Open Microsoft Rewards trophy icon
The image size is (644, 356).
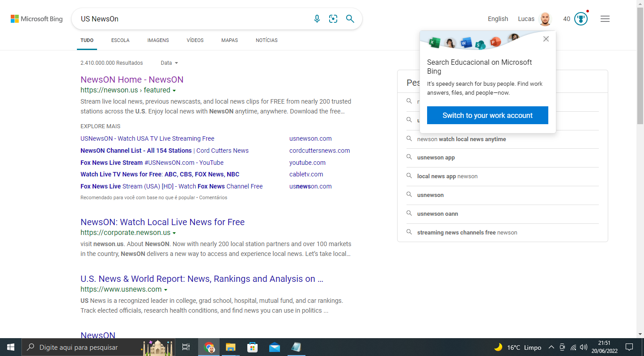pyautogui.click(x=581, y=19)
